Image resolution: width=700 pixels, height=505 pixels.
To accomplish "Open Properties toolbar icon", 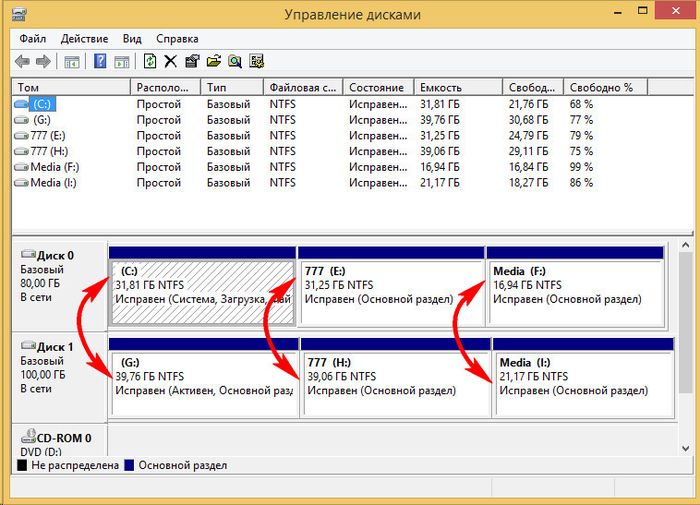I will tap(192, 61).
